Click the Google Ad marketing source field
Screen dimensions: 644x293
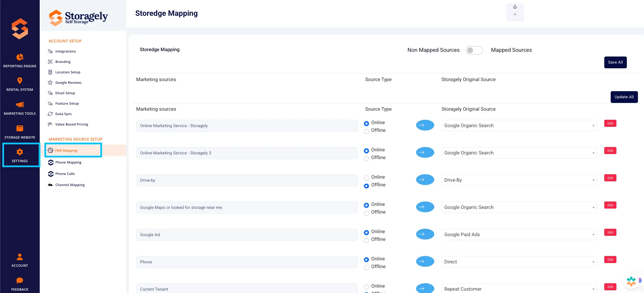click(x=247, y=235)
